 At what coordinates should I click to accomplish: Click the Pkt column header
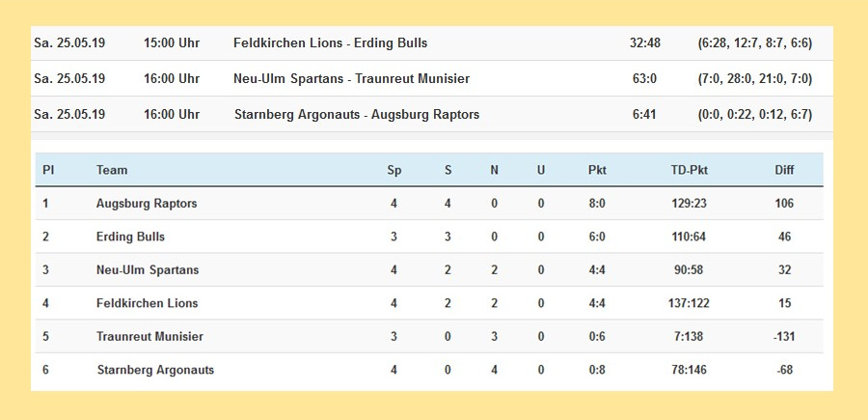[x=597, y=170]
